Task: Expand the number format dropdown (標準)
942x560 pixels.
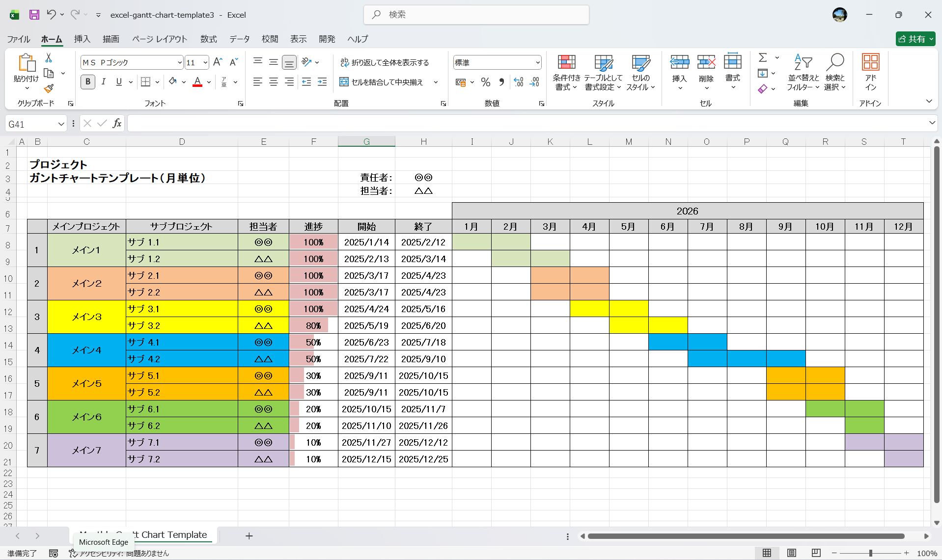Action: pos(537,62)
